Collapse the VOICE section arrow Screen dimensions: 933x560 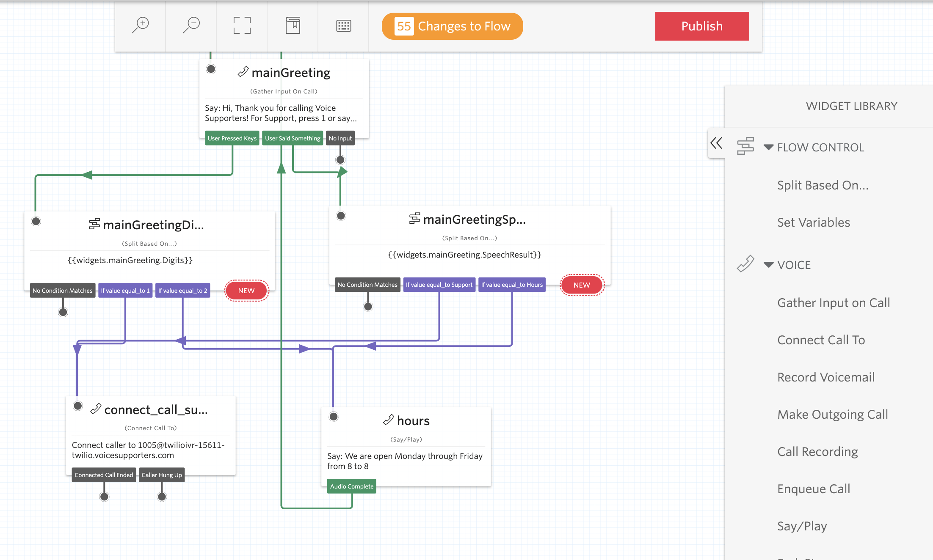click(769, 265)
